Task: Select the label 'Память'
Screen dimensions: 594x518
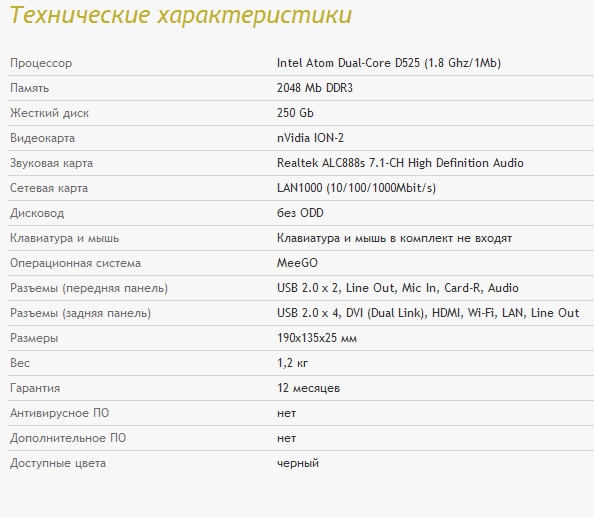Action: click(30, 88)
